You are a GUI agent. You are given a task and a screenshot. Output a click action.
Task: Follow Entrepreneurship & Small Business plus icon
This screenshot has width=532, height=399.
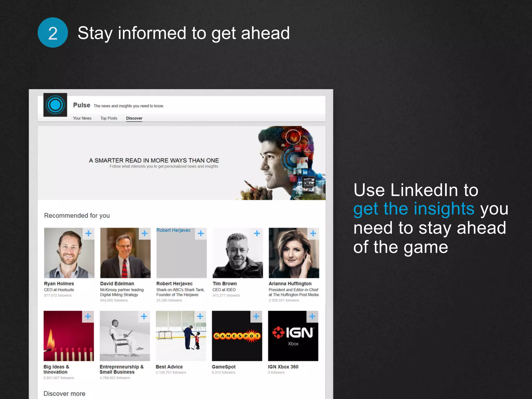point(144,316)
